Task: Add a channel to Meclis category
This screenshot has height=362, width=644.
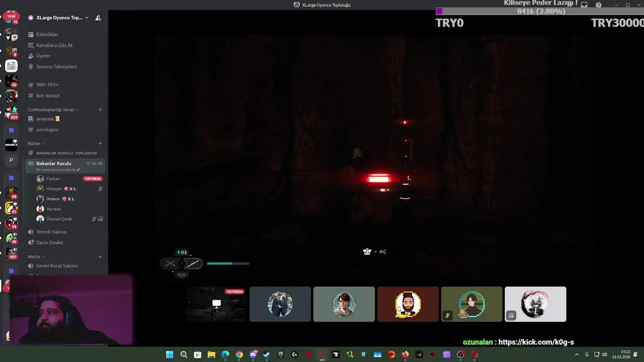Action: coord(100,256)
